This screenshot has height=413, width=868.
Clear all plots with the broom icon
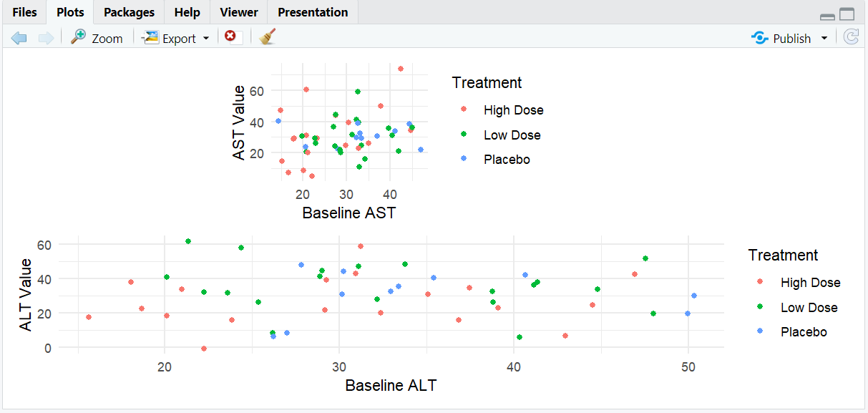click(x=268, y=37)
